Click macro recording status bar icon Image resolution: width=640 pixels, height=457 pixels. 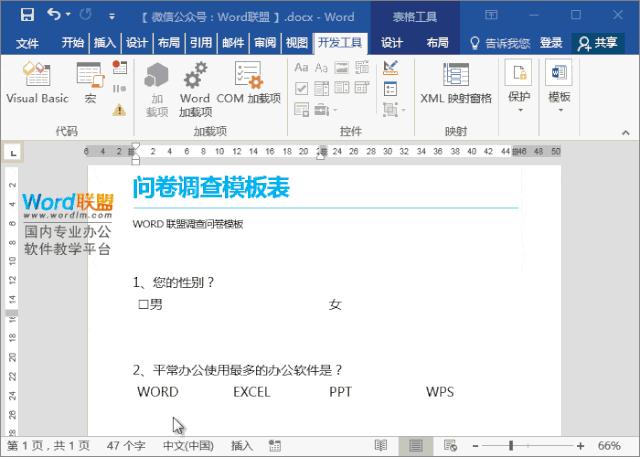tap(275, 446)
